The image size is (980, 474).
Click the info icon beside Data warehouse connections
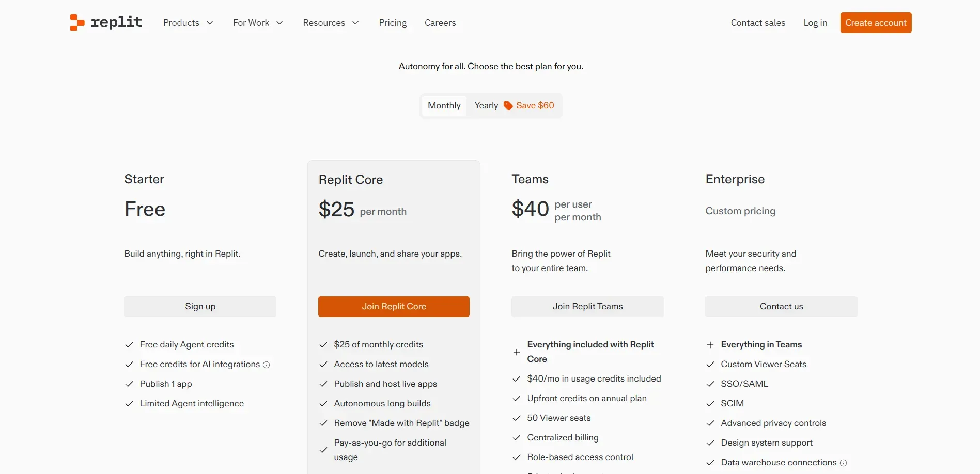pyautogui.click(x=843, y=463)
